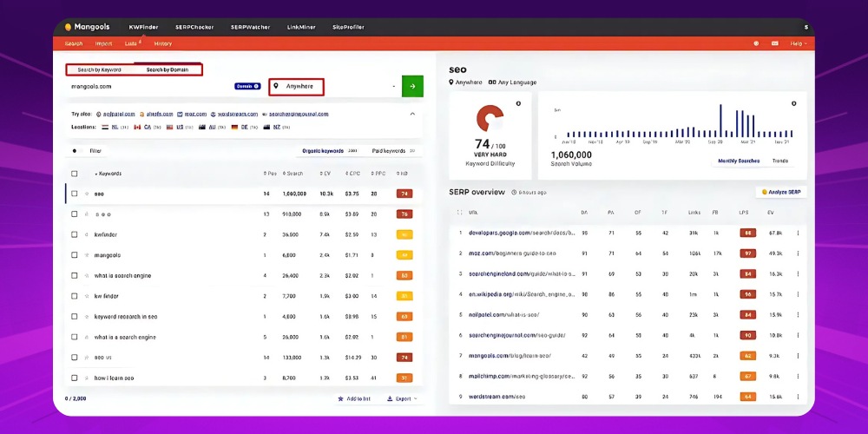The width and height of the screenshot is (868, 434).
Task: Open the neilpatel.com Try also link
Action: click(x=115, y=114)
